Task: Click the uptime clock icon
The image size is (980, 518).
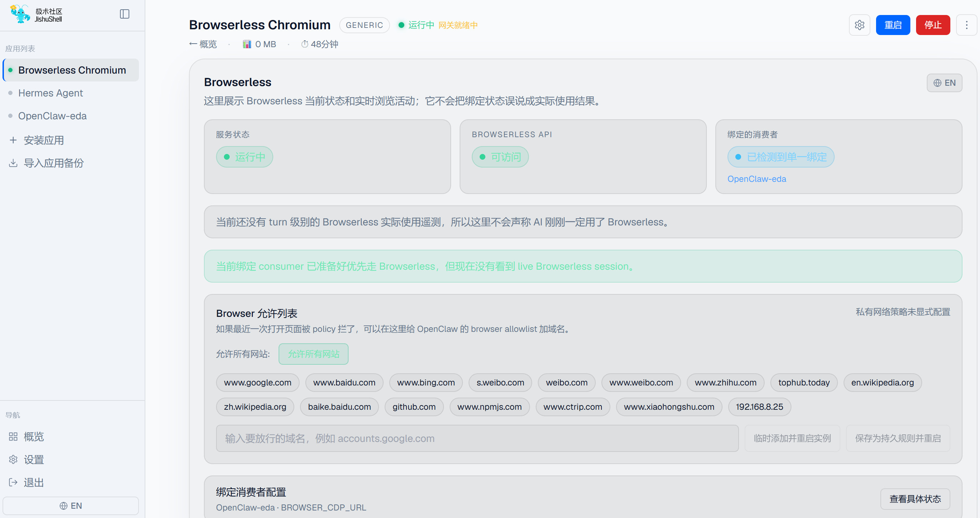Action: [x=304, y=44]
